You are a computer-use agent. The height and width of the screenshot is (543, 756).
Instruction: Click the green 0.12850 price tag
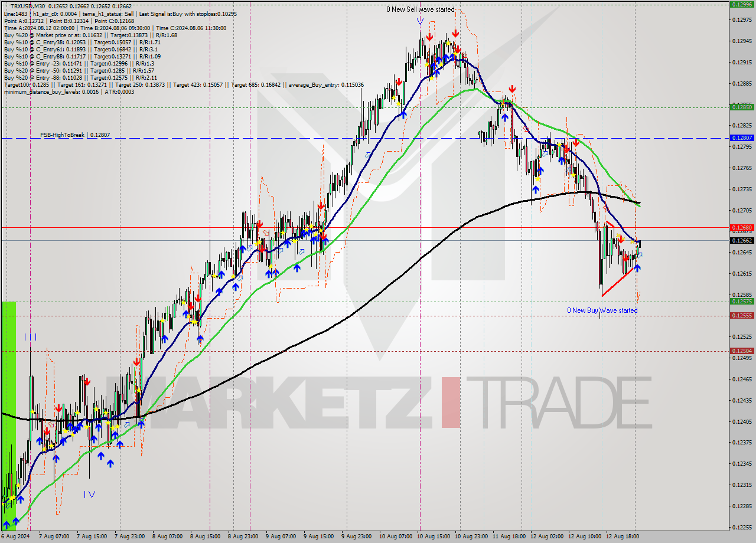(742, 107)
